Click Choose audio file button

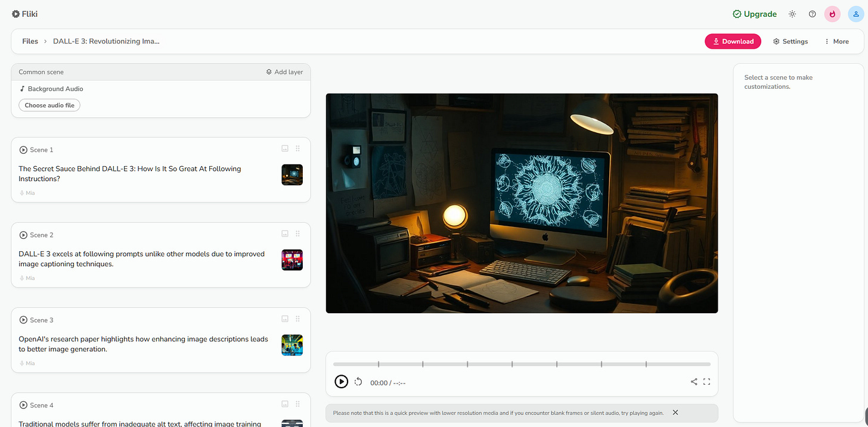click(49, 105)
